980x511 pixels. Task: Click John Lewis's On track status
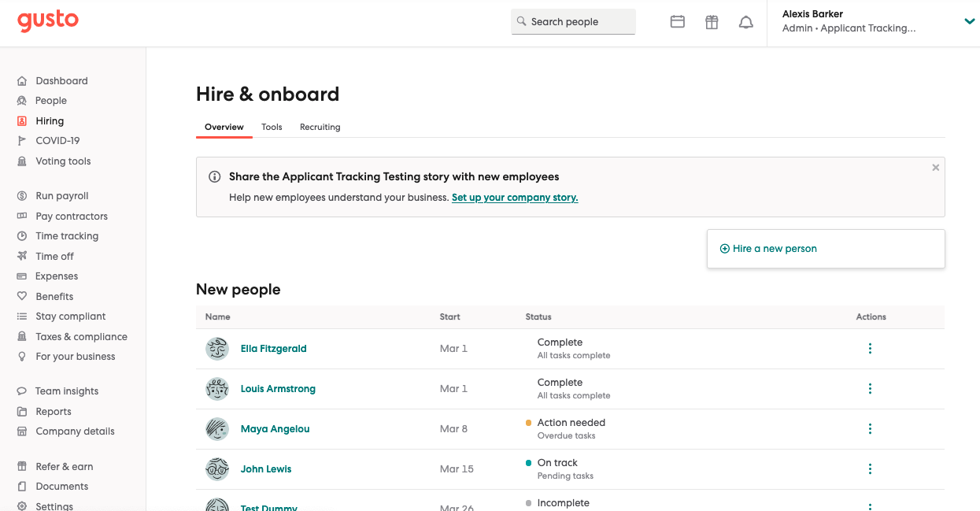[x=557, y=463]
